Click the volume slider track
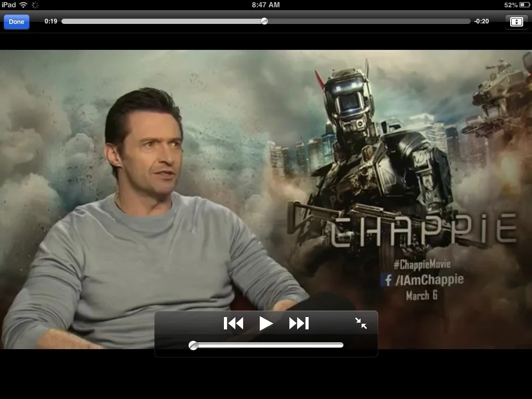The height and width of the screenshot is (399, 532). [266, 345]
